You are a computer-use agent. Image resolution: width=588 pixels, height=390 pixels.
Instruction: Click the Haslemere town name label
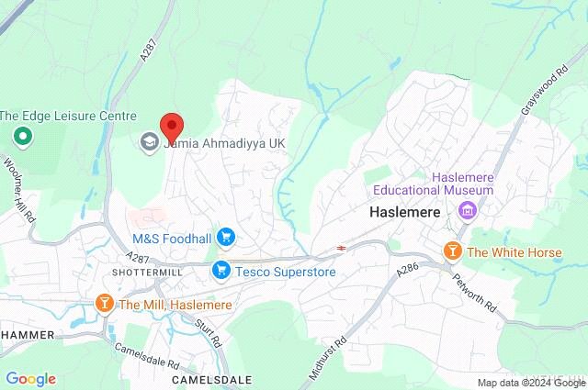point(405,212)
